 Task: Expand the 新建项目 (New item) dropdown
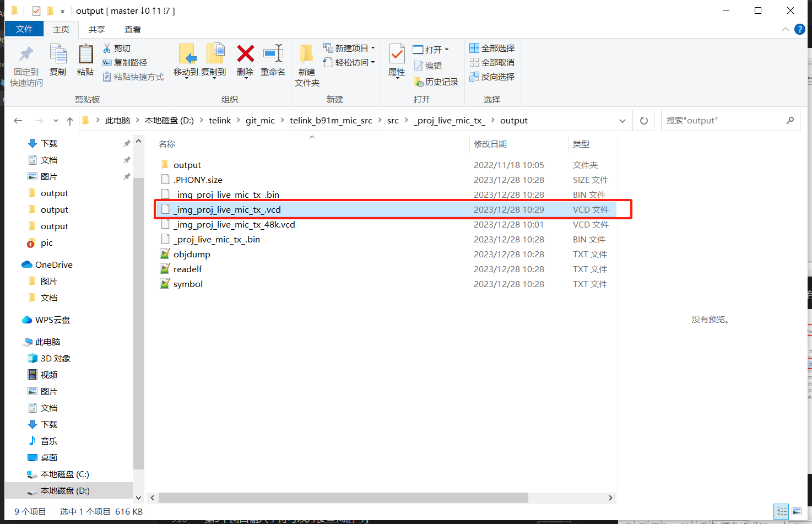pos(372,48)
